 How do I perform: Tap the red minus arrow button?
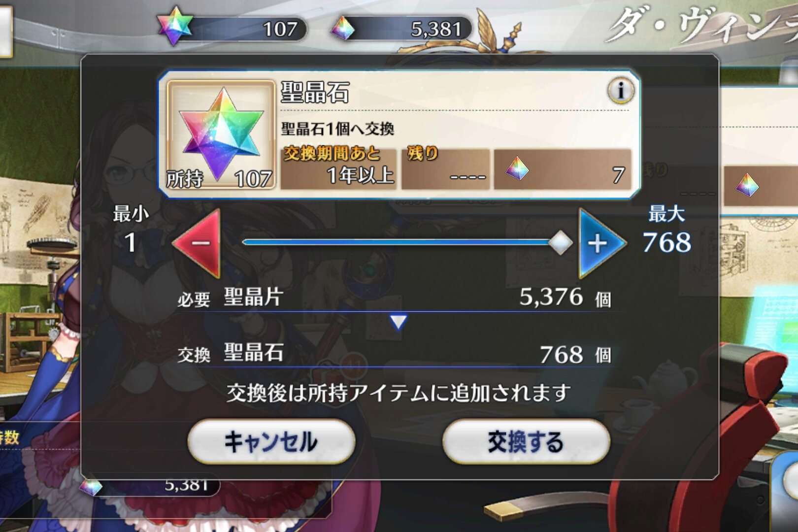(x=198, y=243)
